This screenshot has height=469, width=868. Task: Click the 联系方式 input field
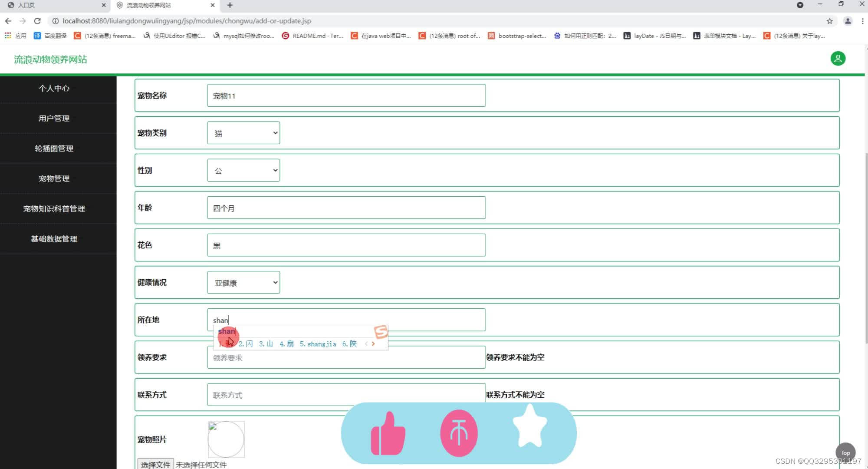tap(346, 395)
